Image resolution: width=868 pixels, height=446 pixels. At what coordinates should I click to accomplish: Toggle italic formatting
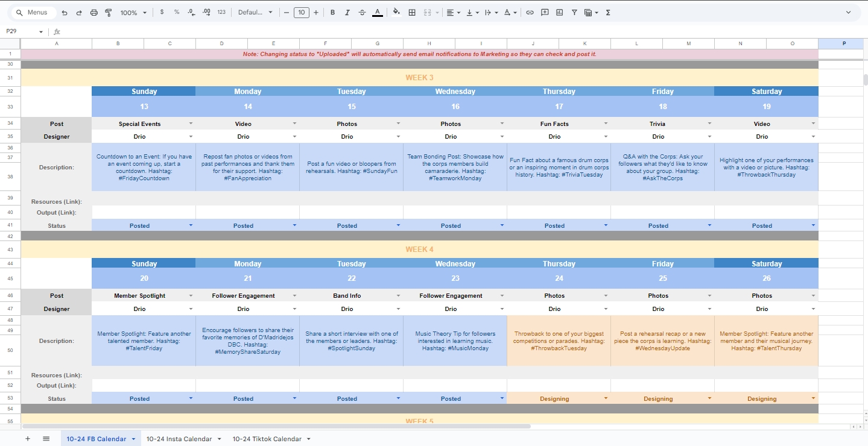[347, 12]
